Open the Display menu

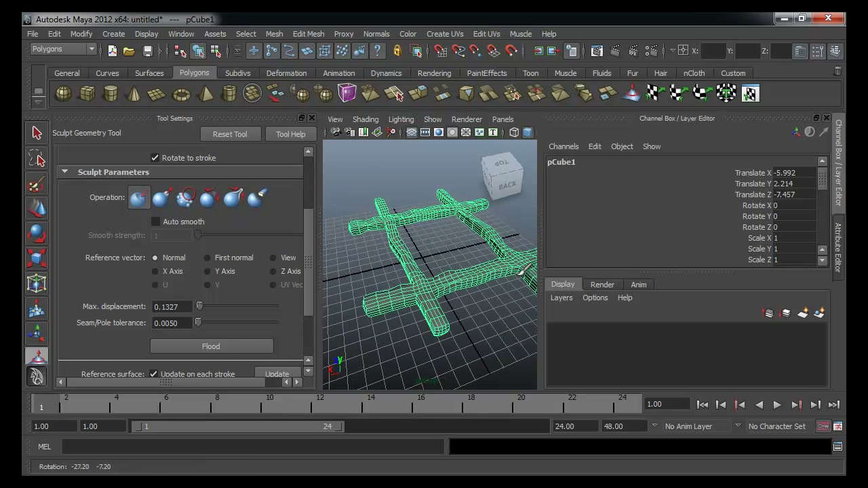tap(146, 34)
